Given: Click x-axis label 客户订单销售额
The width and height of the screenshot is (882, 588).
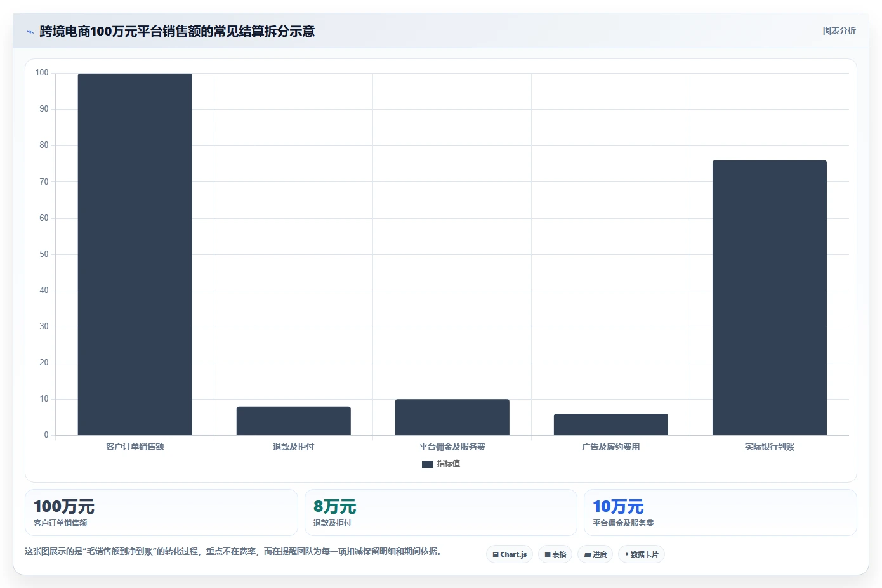Looking at the screenshot, I should pyautogui.click(x=135, y=447).
